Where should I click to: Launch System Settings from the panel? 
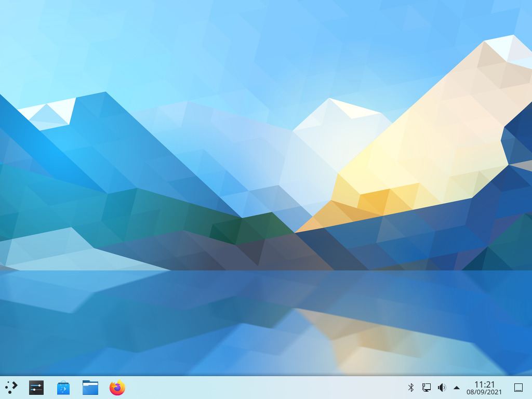[36, 388]
